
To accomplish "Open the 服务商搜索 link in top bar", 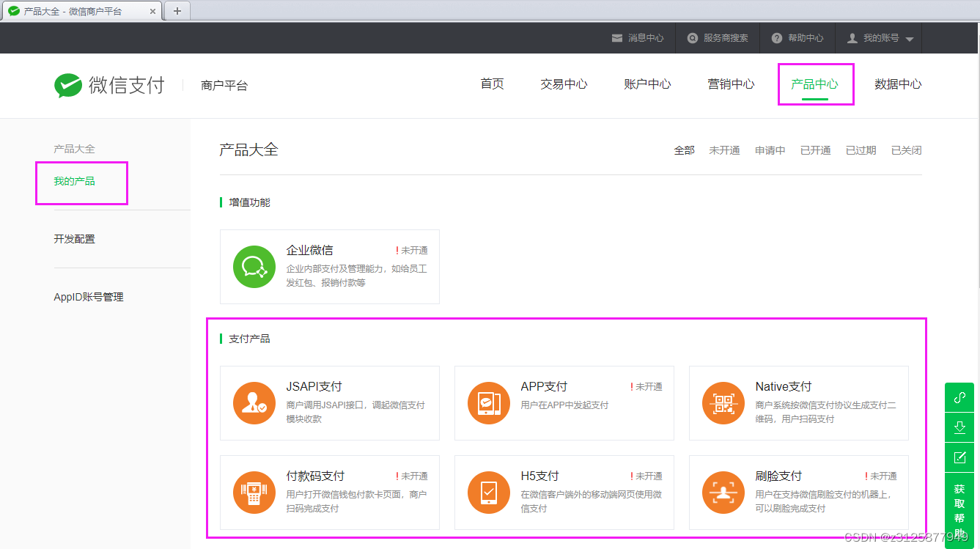I will [726, 38].
